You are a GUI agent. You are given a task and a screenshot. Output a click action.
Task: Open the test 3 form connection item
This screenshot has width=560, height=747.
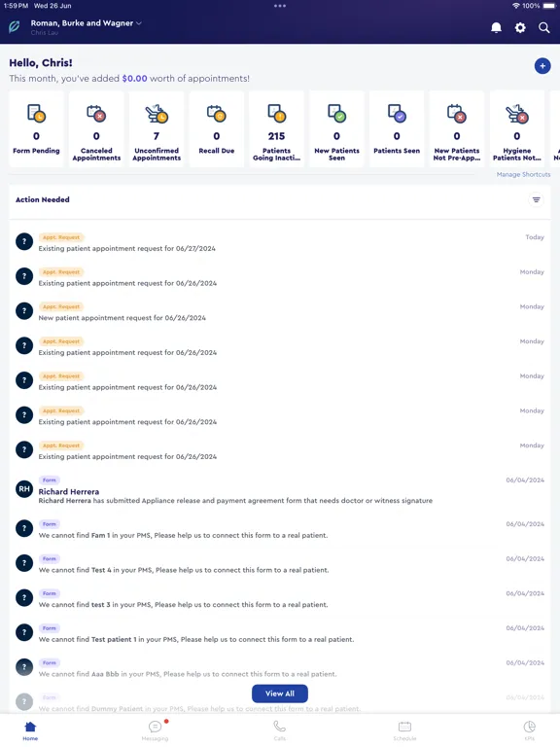pos(280,599)
